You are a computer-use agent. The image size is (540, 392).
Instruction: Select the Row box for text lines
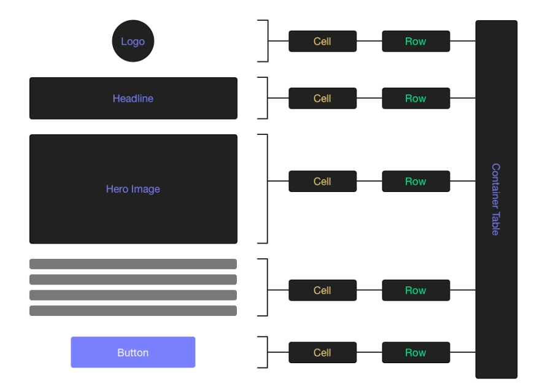click(415, 290)
